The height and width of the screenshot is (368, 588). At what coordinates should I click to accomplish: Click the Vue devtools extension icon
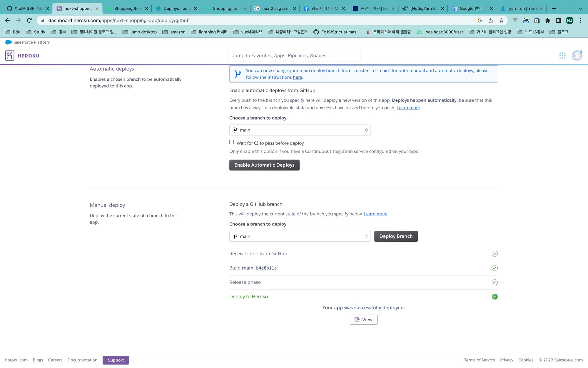(x=515, y=20)
